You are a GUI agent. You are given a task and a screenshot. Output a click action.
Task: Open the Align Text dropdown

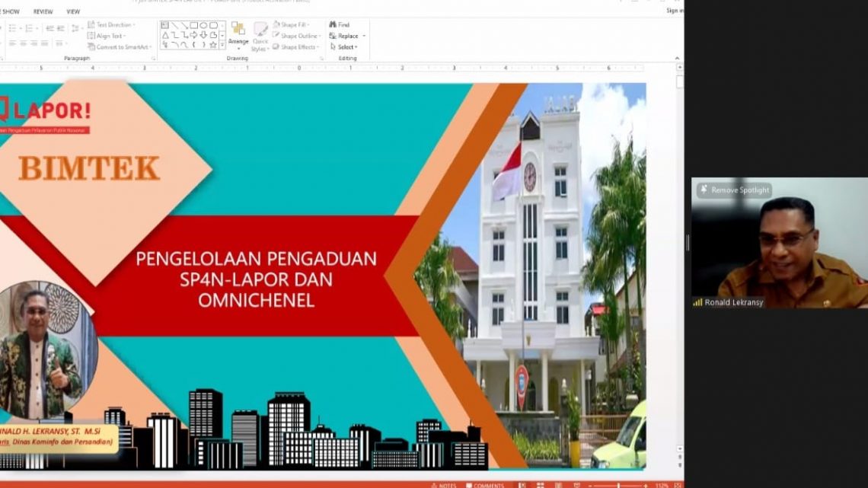point(107,36)
